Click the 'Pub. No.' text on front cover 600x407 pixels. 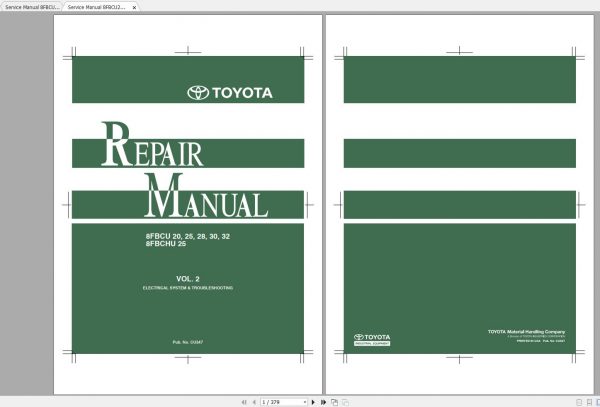(188, 342)
